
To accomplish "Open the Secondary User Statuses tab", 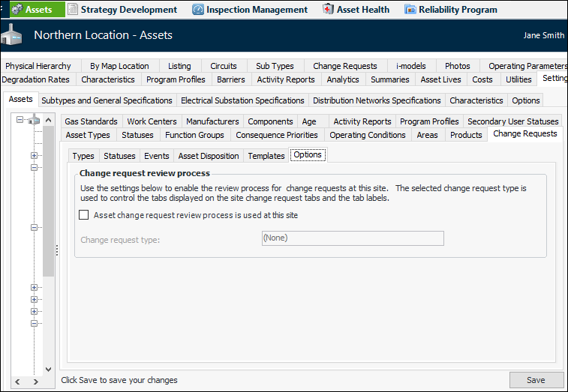I will (x=513, y=121).
